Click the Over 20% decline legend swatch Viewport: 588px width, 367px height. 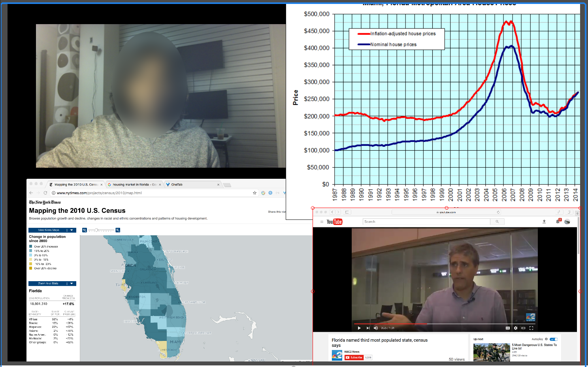[x=30, y=268]
